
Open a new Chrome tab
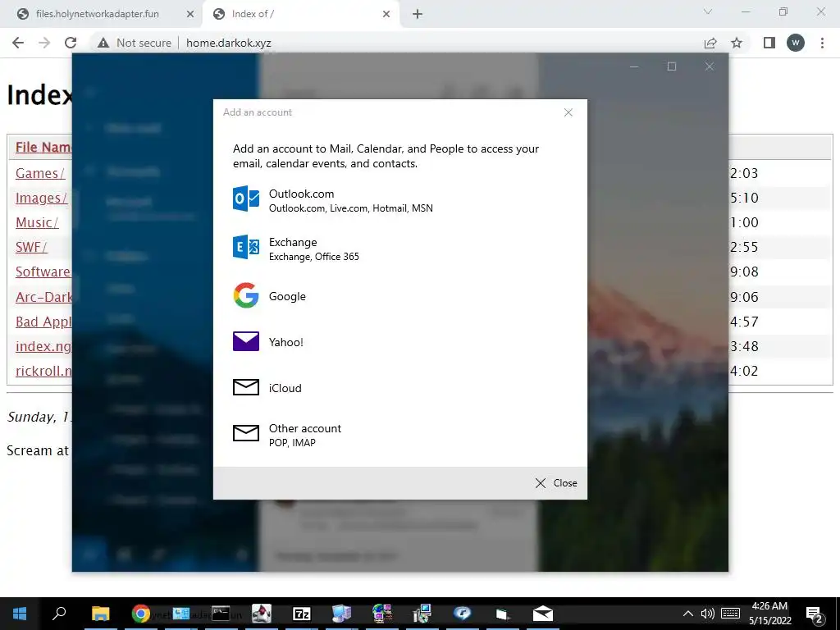click(x=418, y=15)
